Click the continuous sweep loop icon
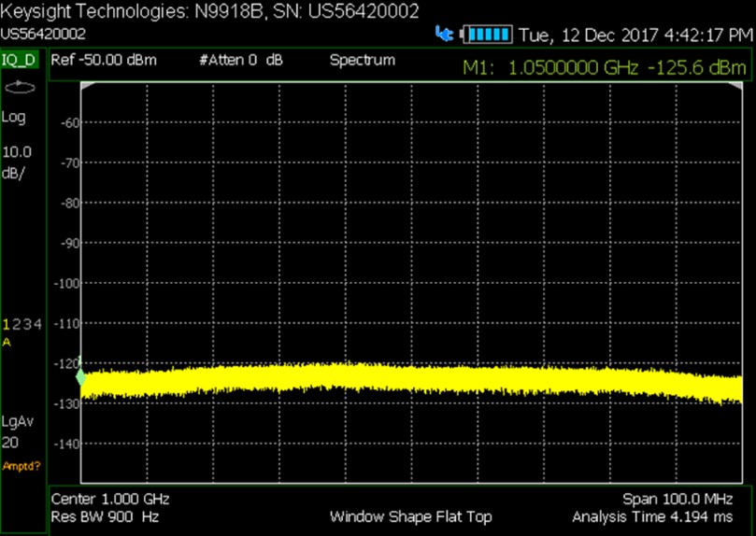Image resolution: width=756 pixels, height=536 pixels. click(x=20, y=88)
